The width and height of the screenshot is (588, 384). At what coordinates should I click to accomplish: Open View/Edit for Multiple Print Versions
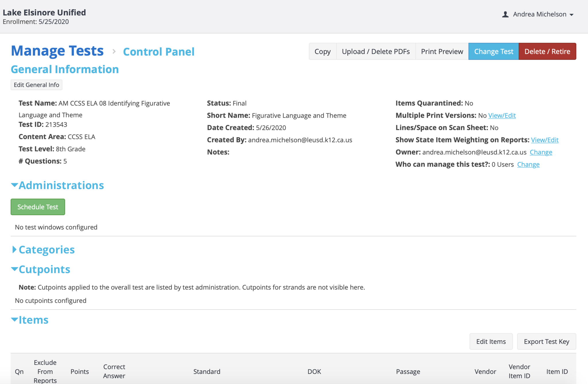pos(502,116)
